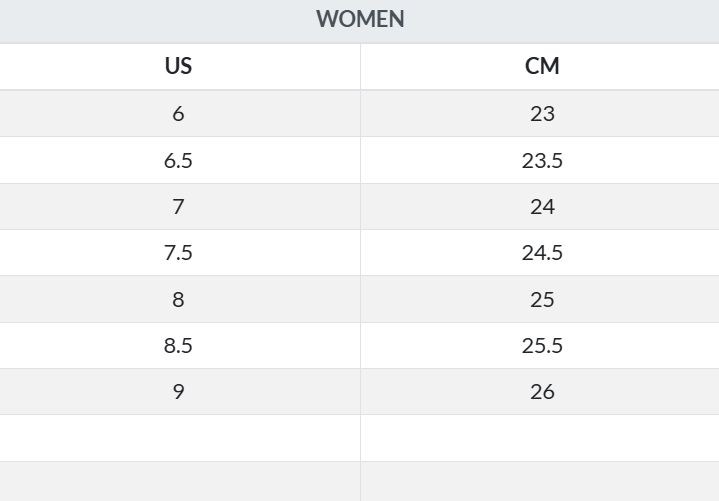The height and width of the screenshot is (501, 719).
Task: Click the 24 CM cell
Action: click(540, 207)
